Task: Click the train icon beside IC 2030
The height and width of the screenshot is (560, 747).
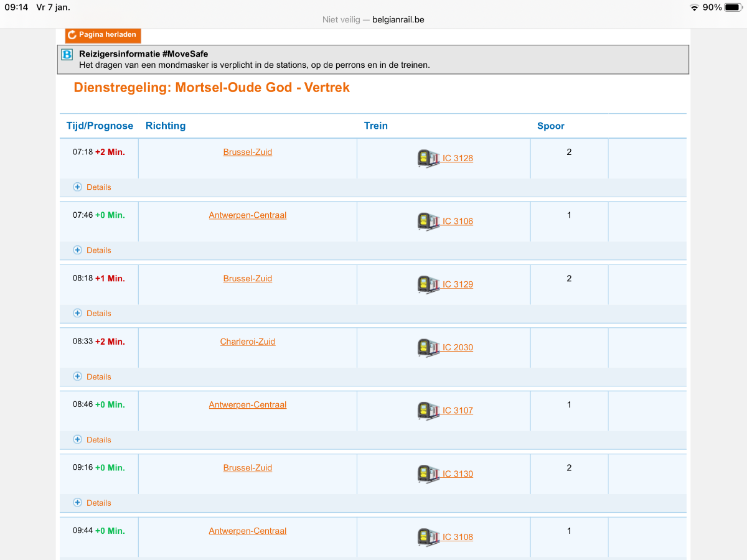Action: click(428, 348)
